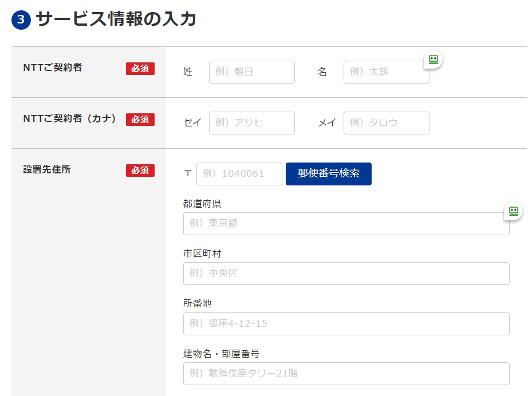Select the 名 given name input field
The image size is (532, 396).
(x=386, y=72)
